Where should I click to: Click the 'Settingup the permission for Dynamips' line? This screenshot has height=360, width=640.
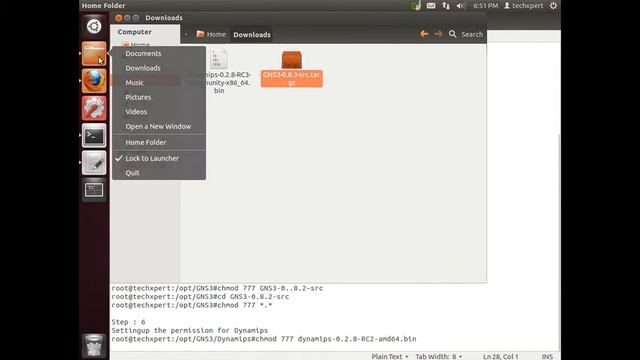(190, 331)
